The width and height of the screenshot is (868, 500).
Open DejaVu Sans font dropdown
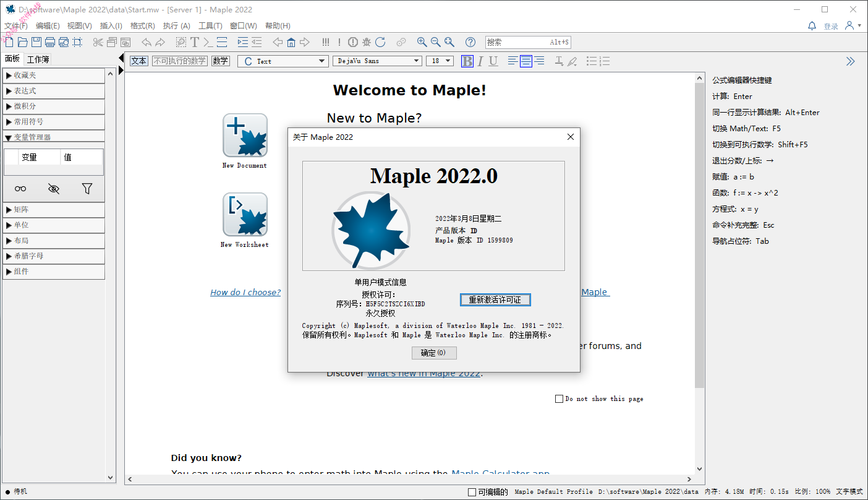[x=378, y=61]
